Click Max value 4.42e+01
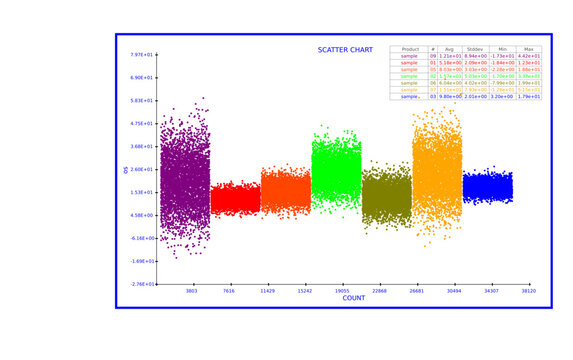This screenshot has width=573, height=360. tap(529, 56)
